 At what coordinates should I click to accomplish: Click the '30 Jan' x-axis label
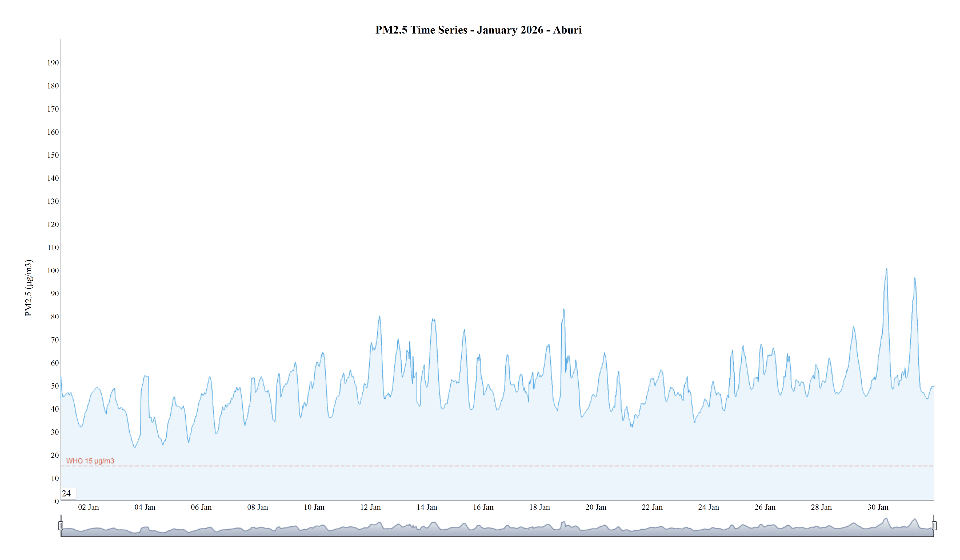pyautogui.click(x=878, y=507)
